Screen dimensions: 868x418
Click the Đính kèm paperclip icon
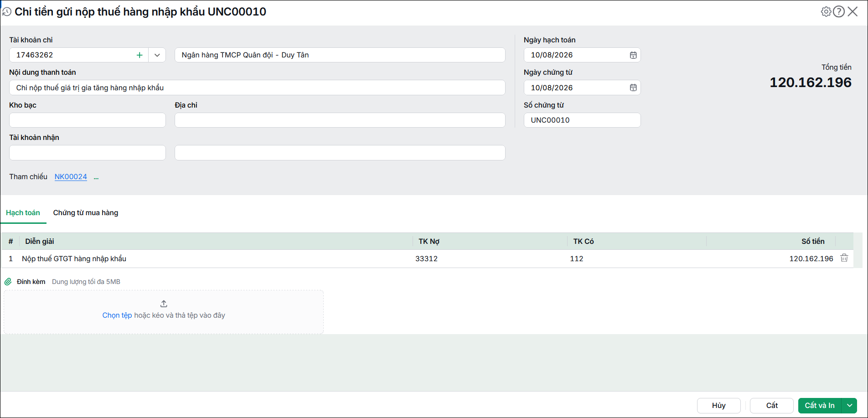click(x=8, y=282)
